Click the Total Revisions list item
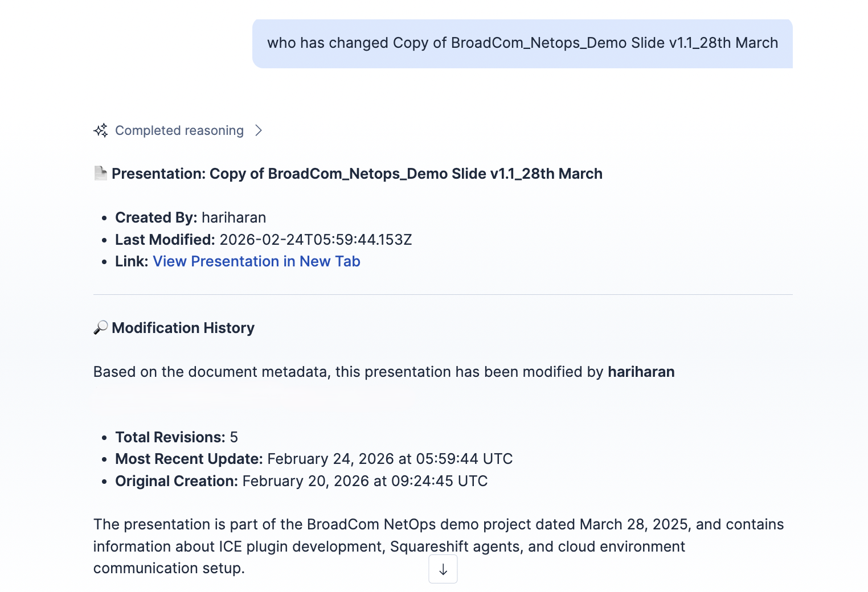868x592 pixels. [177, 437]
